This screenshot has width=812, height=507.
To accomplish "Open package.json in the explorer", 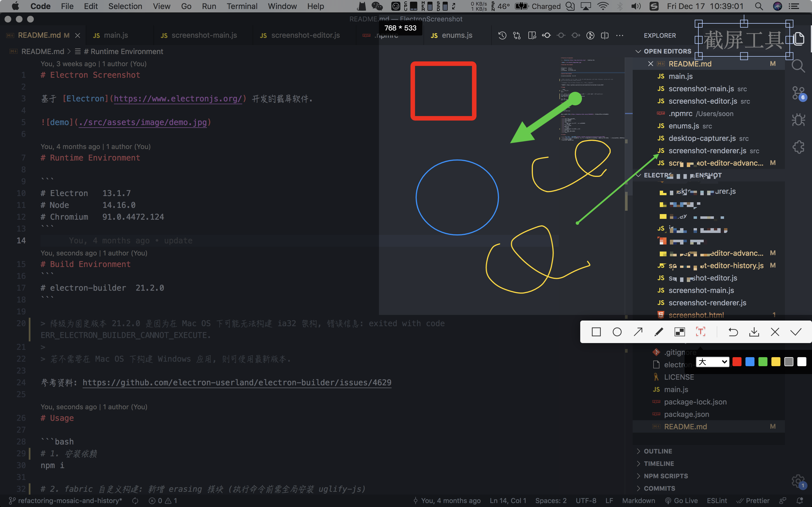I will (x=686, y=414).
